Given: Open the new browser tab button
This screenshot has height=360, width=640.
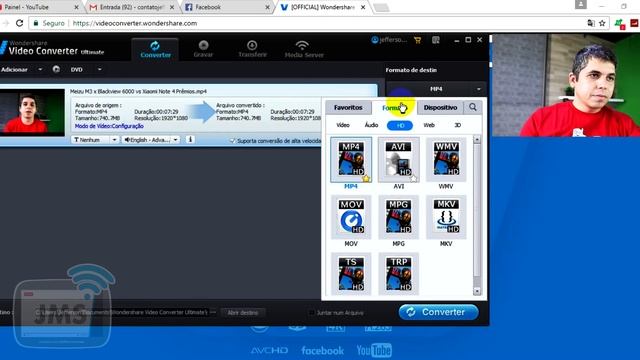Looking at the screenshot, I should pyautogui.click(x=381, y=7).
